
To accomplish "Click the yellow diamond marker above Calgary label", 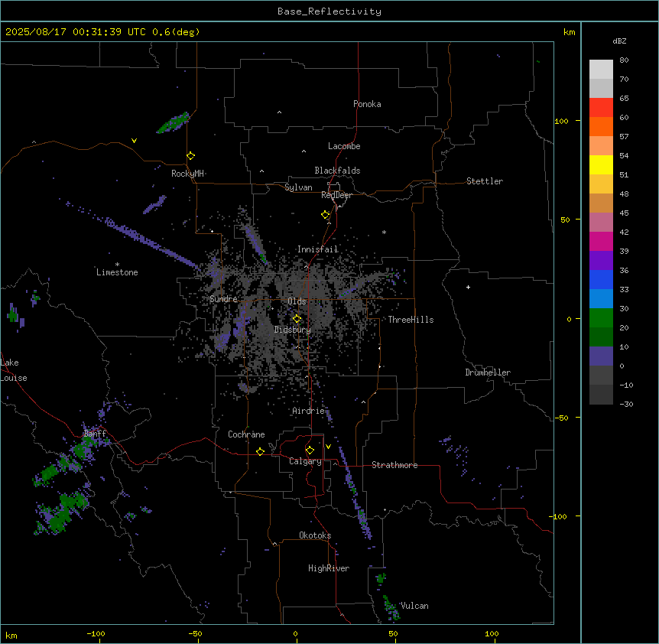I will (310, 450).
